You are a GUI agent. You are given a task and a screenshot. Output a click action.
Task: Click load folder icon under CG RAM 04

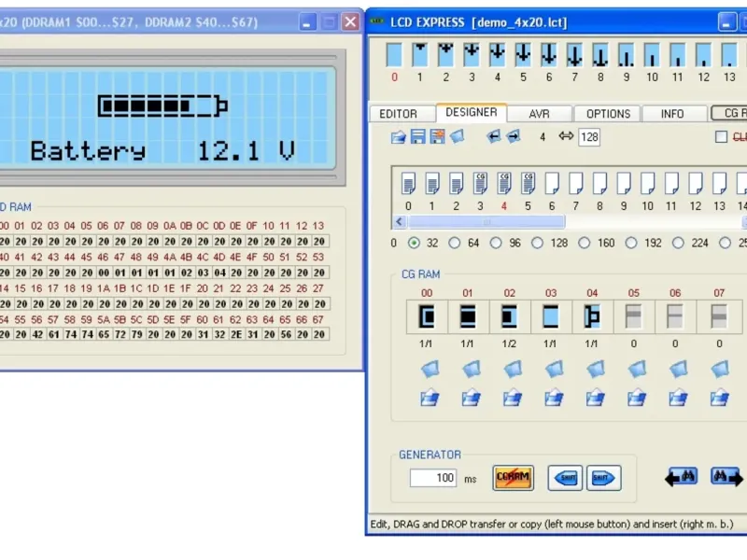point(596,398)
